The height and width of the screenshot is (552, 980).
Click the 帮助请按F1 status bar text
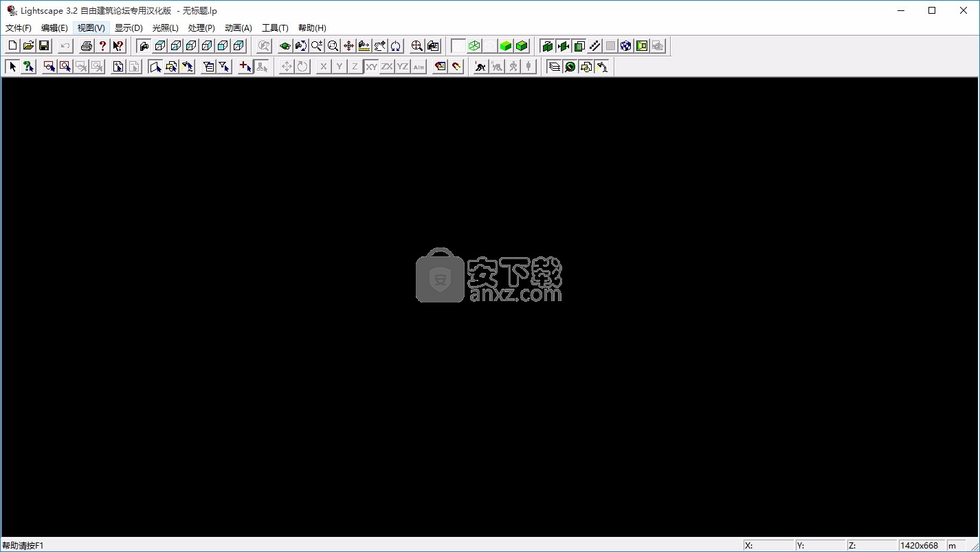coord(23,545)
